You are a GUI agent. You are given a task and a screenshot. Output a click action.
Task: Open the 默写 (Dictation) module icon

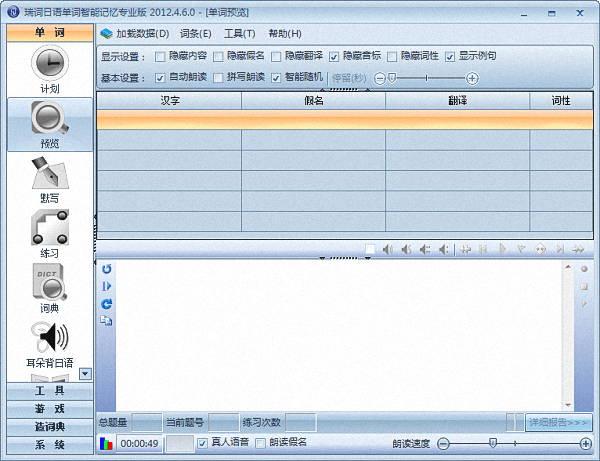coord(49,178)
